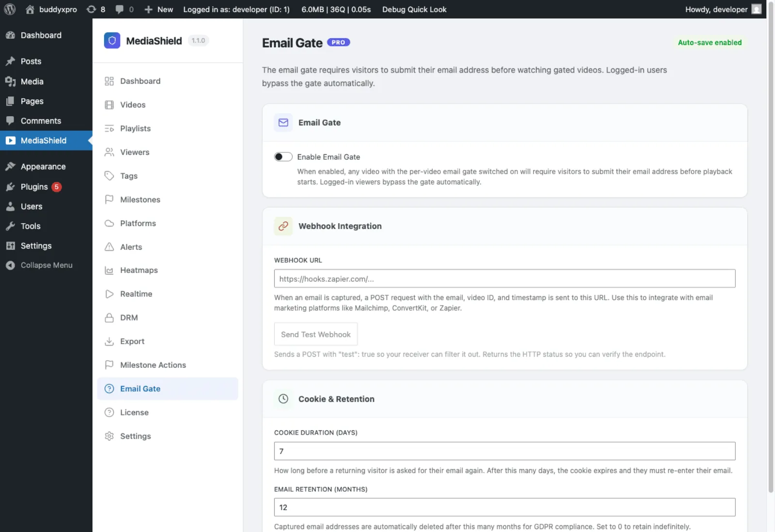Click the Webhook URL input field
This screenshot has width=775, height=532.
pos(505,279)
